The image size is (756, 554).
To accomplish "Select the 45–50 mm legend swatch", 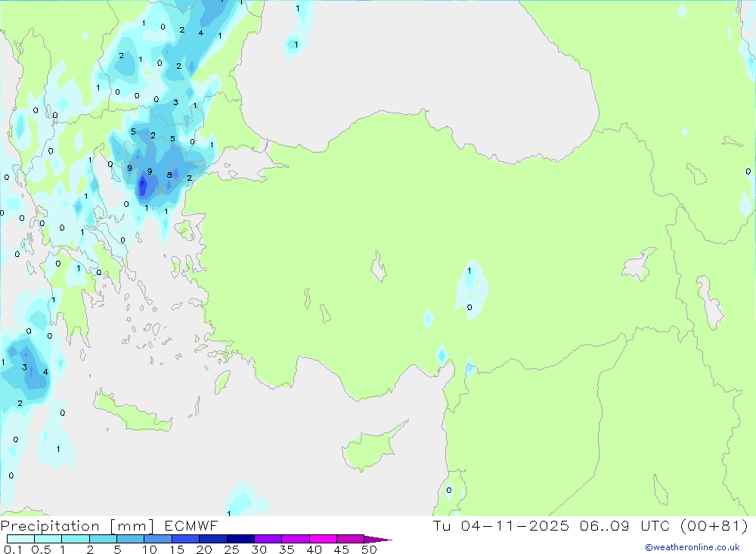I will click(x=351, y=539).
